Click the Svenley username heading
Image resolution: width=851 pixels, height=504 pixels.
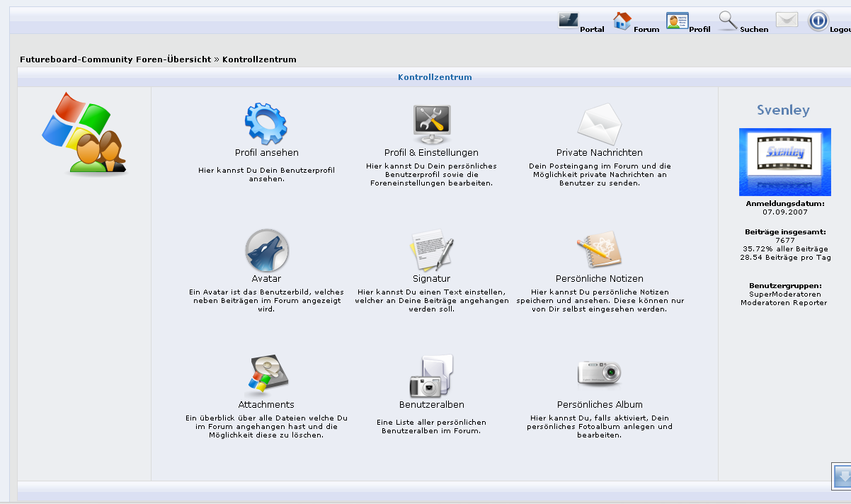tap(783, 110)
